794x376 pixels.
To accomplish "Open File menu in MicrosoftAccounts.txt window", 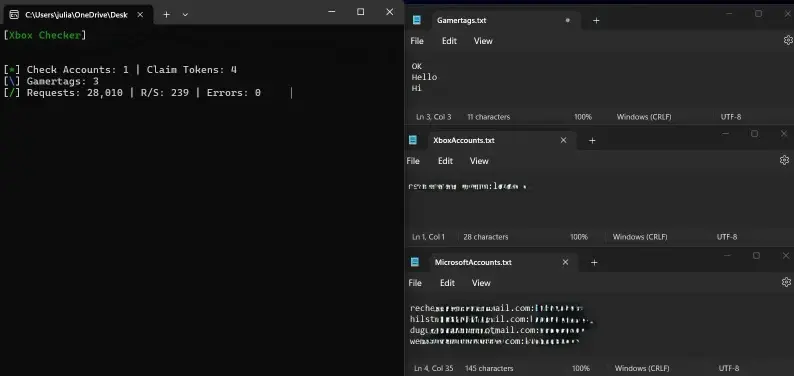I will [415, 283].
